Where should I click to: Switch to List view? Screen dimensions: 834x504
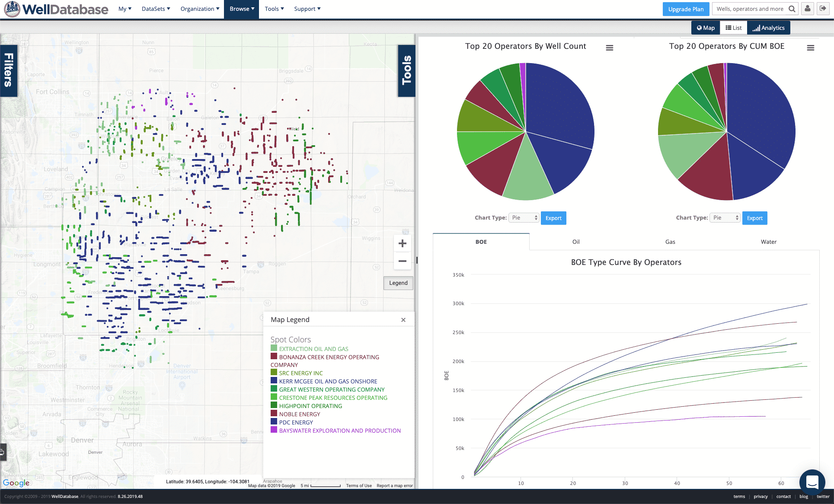[734, 28]
